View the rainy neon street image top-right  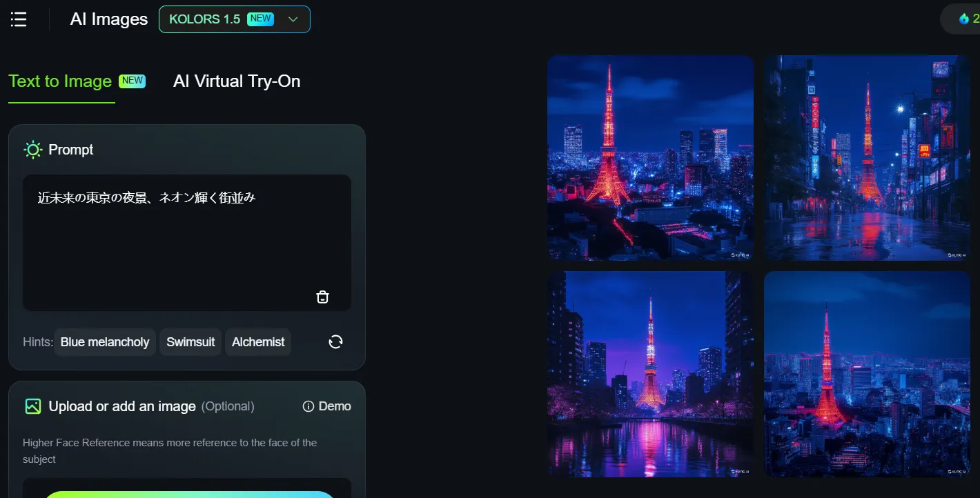(x=867, y=157)
